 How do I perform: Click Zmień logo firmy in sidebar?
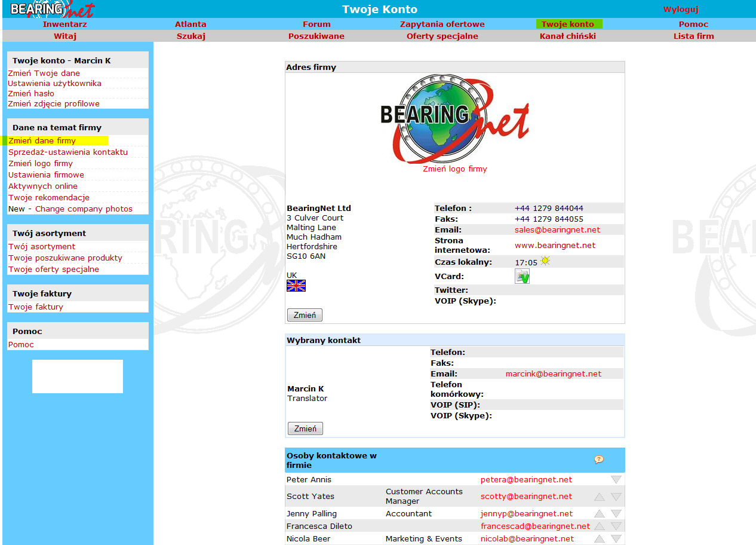[41, 164]
